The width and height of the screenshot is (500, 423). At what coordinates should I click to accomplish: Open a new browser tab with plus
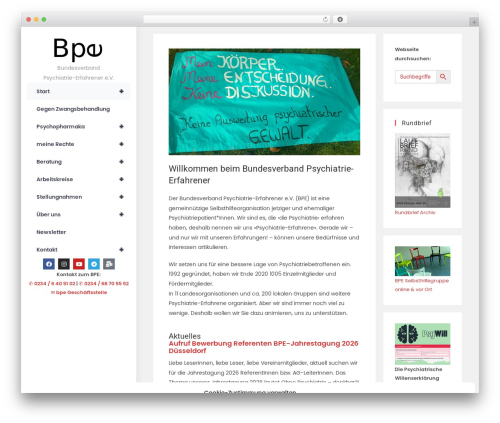(x=474, y=22)
